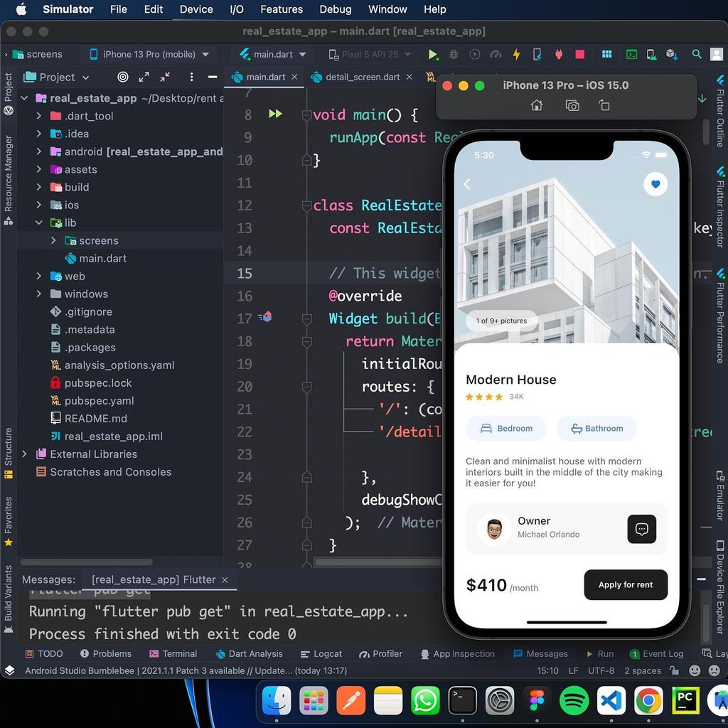This screenshot has width=728, height=728.
Task: Toggle Flutter Inspector side panel
Action: coord(719,207)
